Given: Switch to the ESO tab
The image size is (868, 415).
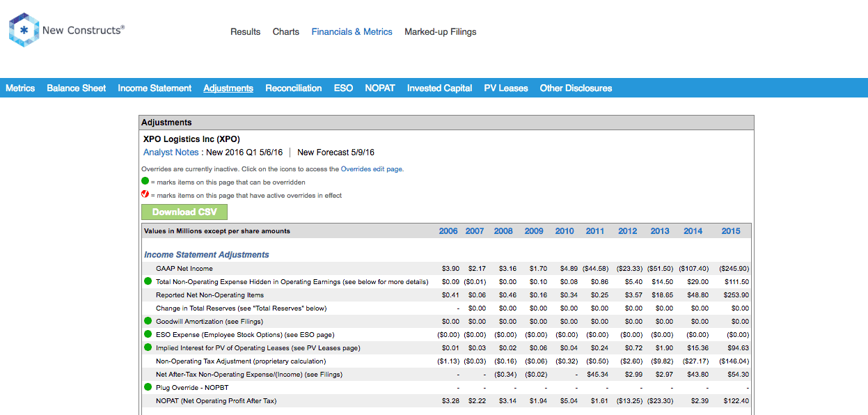Looking at the screenshot, I should pos(344,88).
